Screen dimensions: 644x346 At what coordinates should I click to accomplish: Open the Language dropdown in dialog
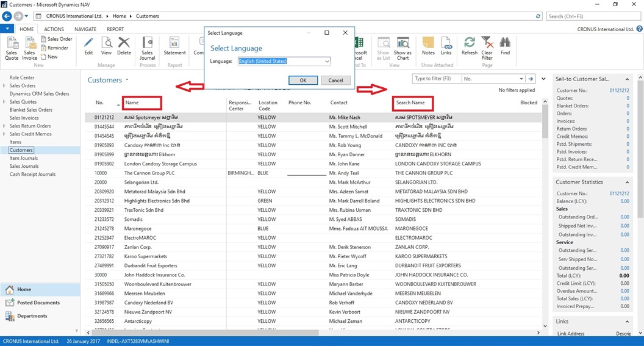tap(327, 62)
